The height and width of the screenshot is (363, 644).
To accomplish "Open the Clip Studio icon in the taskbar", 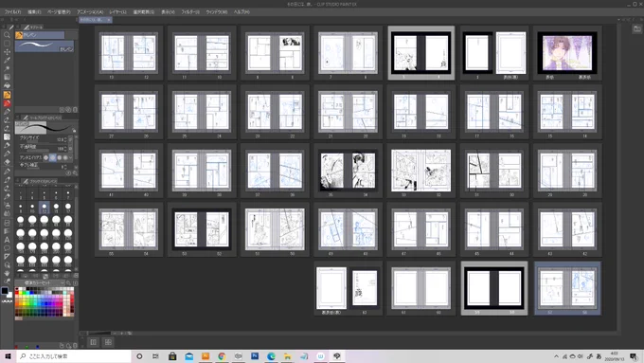I will (x=337, y=356).
